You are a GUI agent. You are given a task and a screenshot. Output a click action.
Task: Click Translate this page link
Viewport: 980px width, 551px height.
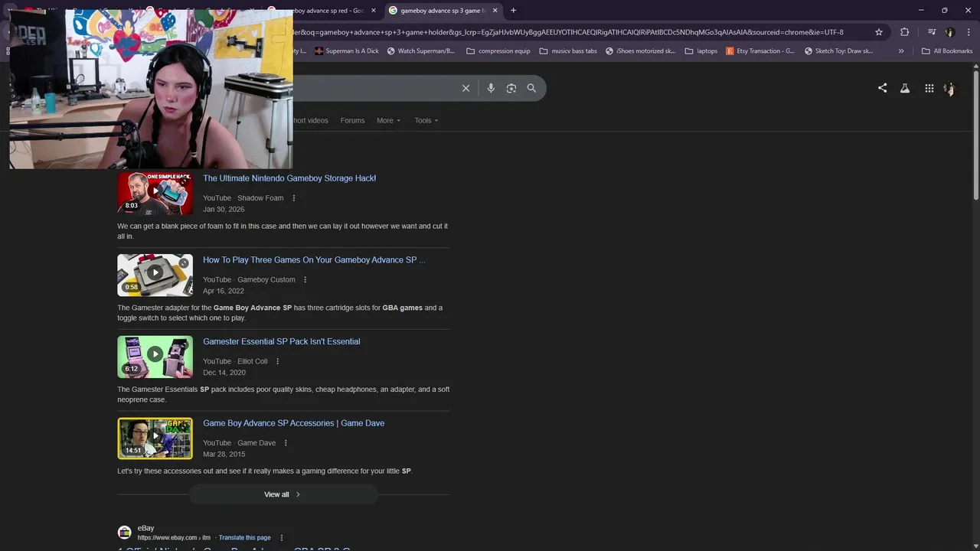coord(244,538)
